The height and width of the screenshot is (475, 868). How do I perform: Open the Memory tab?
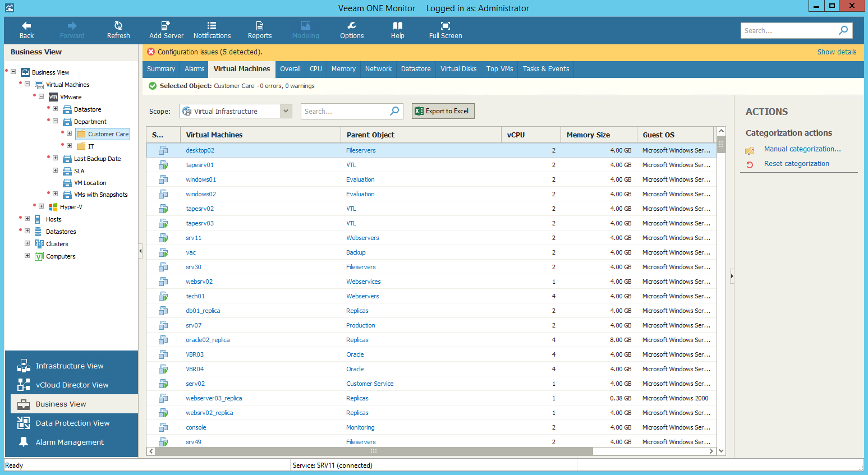(x=343, y=69)
